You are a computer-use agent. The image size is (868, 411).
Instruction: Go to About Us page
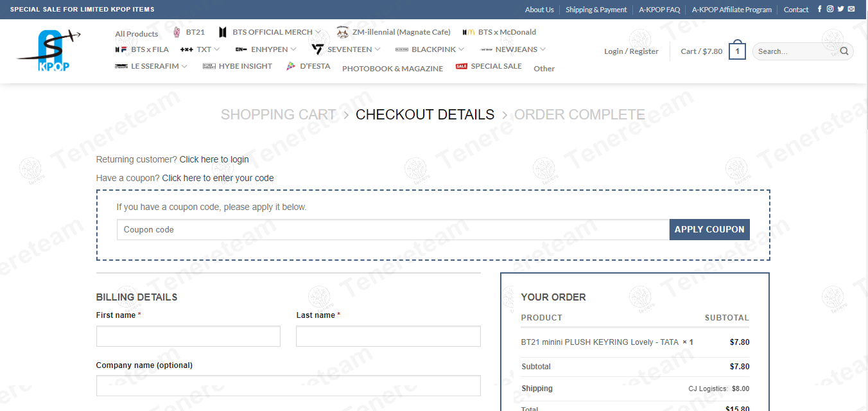click(x=539, y=10)
